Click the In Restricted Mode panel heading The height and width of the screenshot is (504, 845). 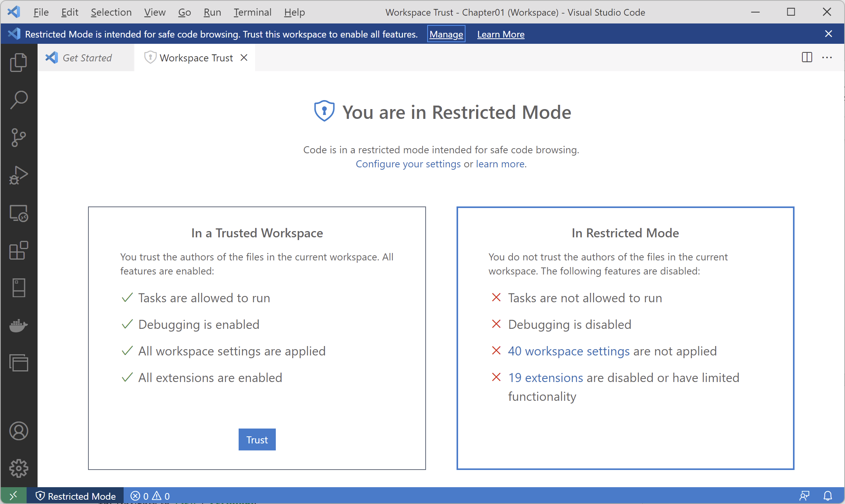click(x=625, y=233)
